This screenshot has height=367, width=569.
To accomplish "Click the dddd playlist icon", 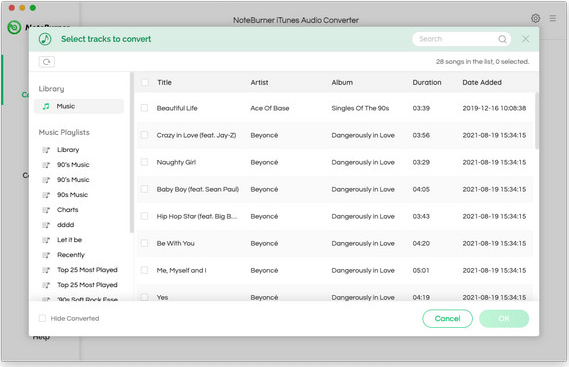I will tap(46, 225).
